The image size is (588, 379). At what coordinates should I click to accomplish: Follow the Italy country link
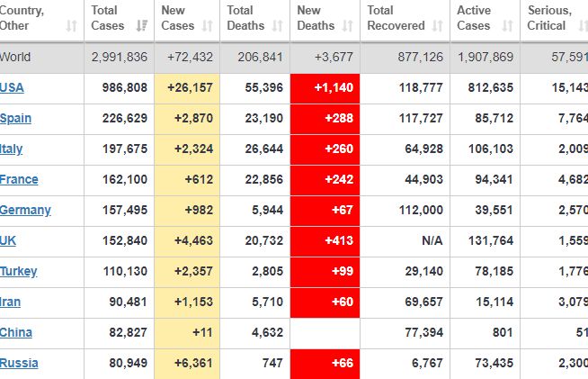pyautogui.click(x=11, y=149)
